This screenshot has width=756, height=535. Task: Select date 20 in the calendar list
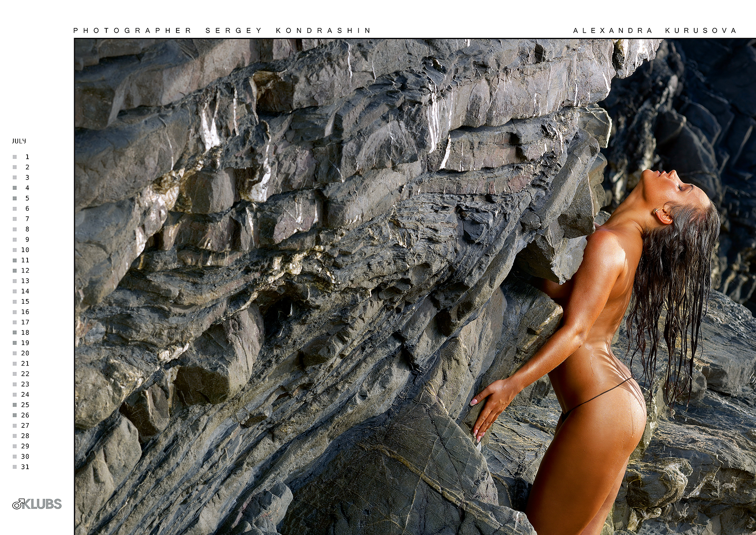25,353
